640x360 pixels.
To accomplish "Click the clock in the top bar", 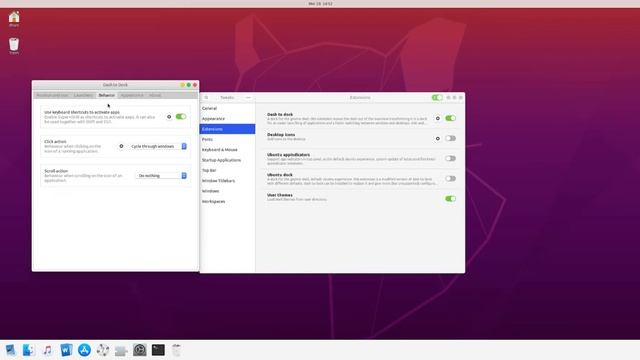I will point(320,4).
